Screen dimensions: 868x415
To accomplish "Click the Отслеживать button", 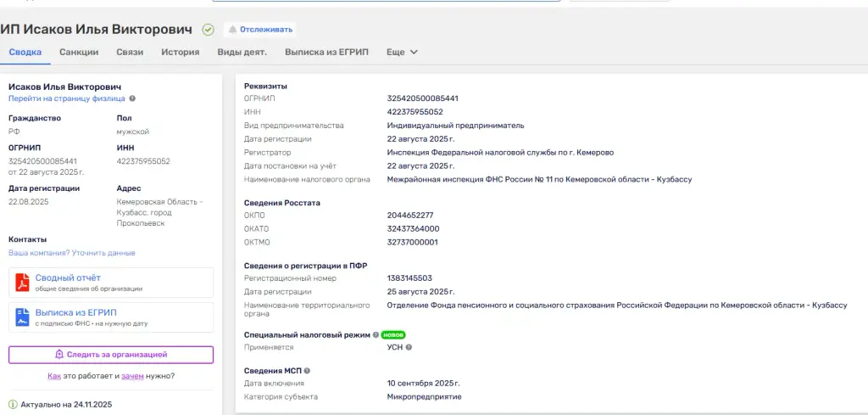I will pyautogui.click(x=260, y=30).
